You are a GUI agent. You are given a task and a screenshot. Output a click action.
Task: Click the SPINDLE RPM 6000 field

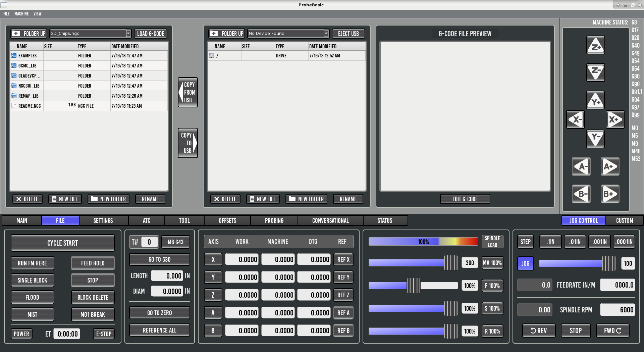[x=618, y=310]
